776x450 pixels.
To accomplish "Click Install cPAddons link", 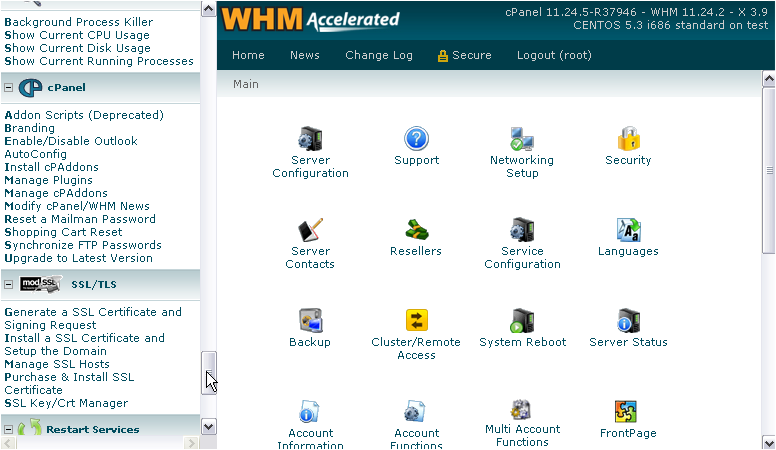I will pyautogui.click(x=51, y=167).
